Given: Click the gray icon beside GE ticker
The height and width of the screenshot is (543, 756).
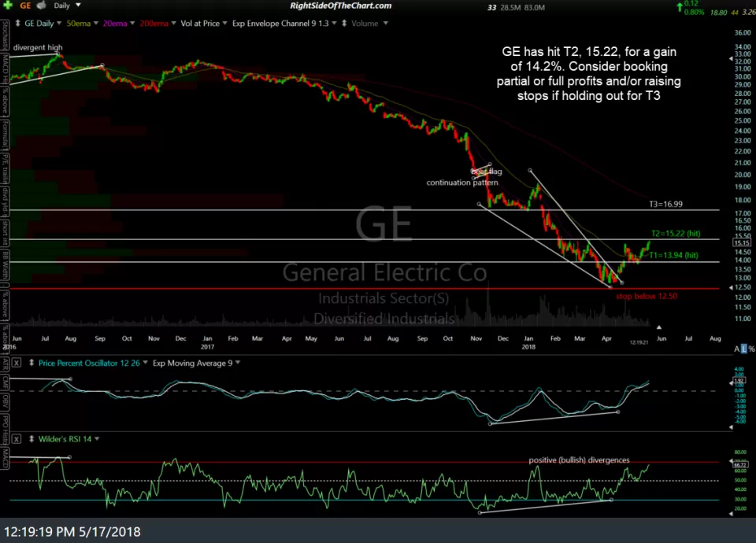Looking at the screenshot, I should [x=42, y=6].
